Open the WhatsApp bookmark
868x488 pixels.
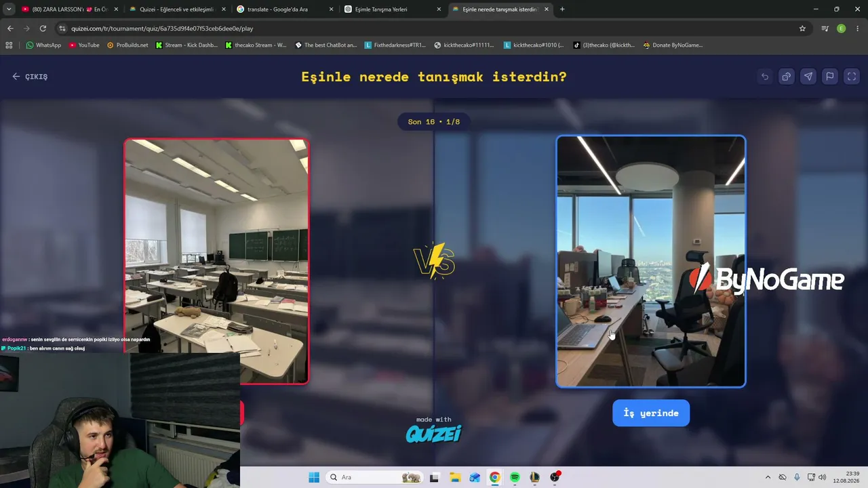point(43,45)
